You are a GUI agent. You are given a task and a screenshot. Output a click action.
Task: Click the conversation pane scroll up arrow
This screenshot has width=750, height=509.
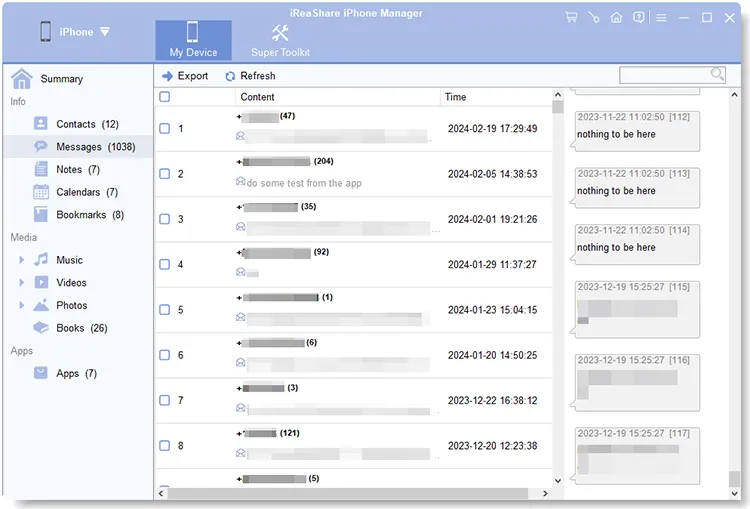pyautogui.click(x=734, y=95)
